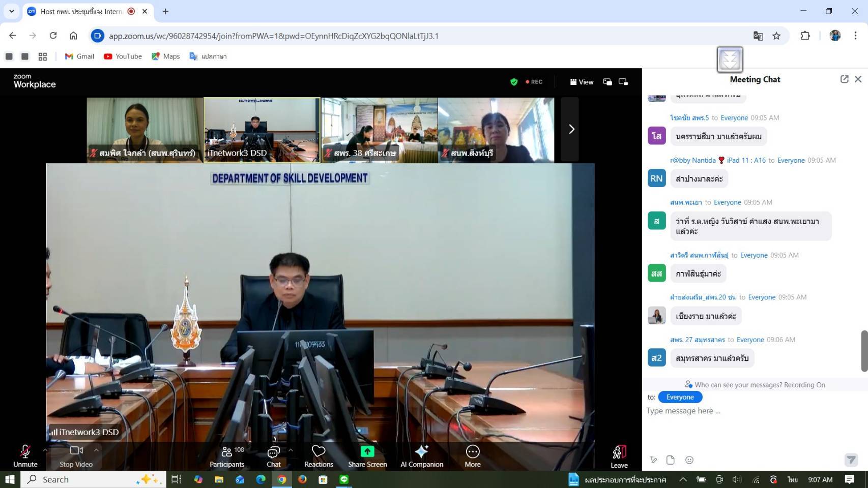Stop Video camera toggle
This screenshot has width=868, height=488.
pos(76,456)
